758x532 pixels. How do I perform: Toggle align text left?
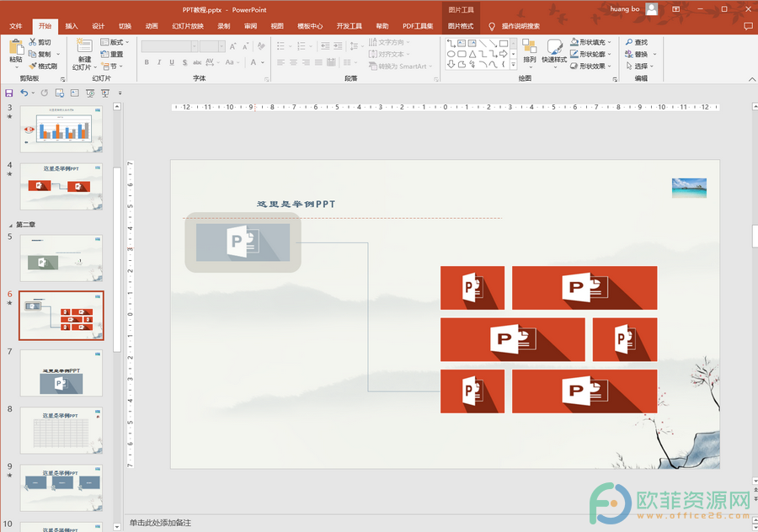point(280,62)
